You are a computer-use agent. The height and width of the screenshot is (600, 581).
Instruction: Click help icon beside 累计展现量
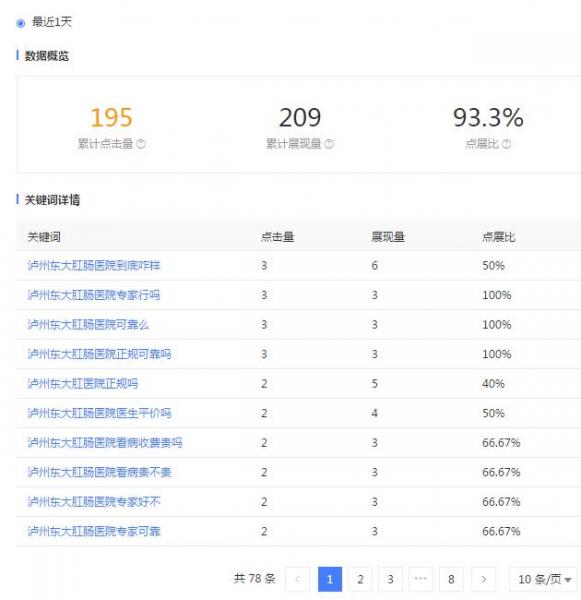tap(329, 144)
